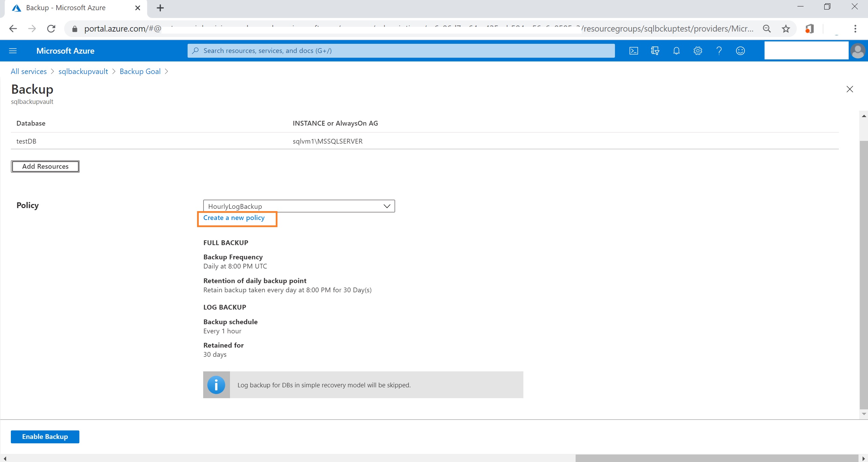Screen dimensions: 868x462
Task: Open Chrome's three-dot menu
Action: click(855, 29)
